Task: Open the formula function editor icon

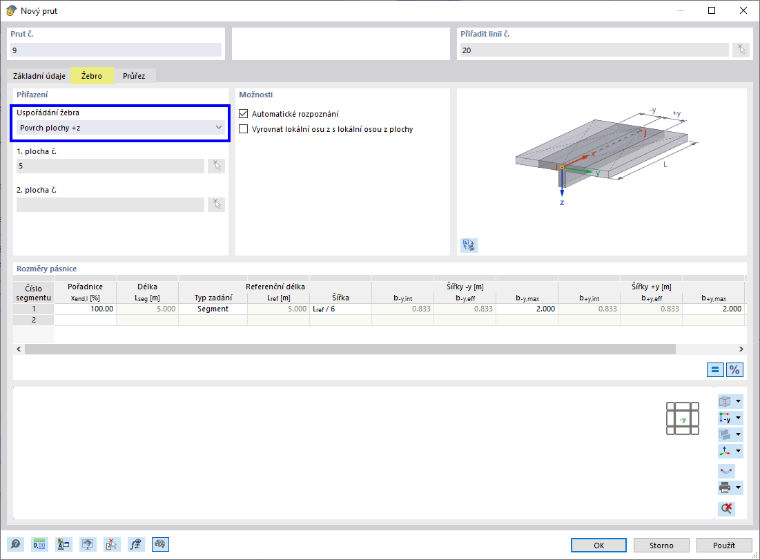Action: pyautogui.click(x=136, y=544)
